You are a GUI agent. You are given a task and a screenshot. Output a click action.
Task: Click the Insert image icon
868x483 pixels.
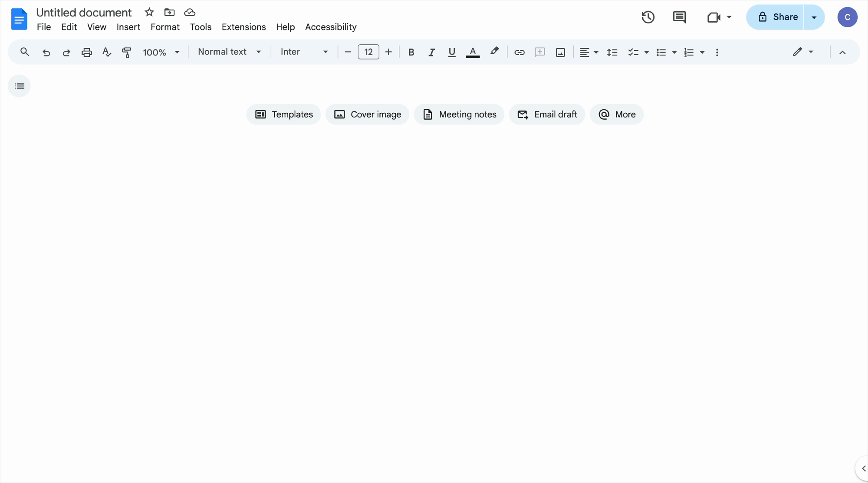[x=559, y=52]
